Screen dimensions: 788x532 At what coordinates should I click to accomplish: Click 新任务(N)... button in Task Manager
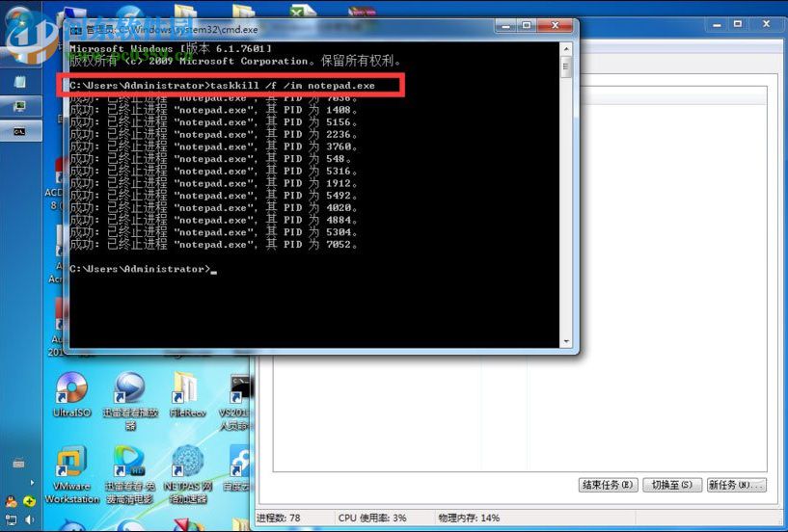click(x=736, y=486)
